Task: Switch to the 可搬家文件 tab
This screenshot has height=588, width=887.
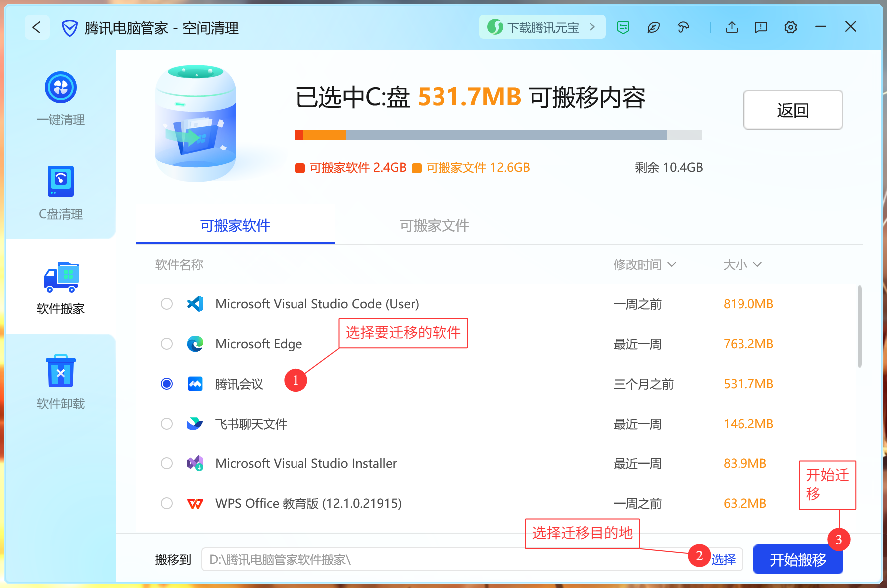Action: coord(434,226)
